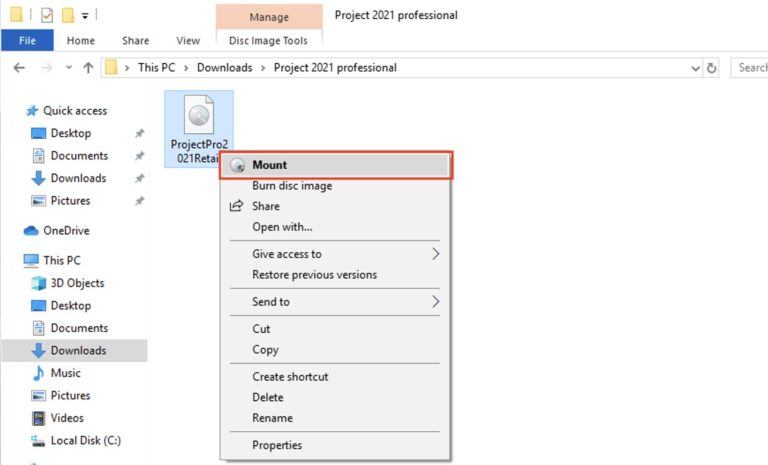Open the File ribbon tab

27,41
